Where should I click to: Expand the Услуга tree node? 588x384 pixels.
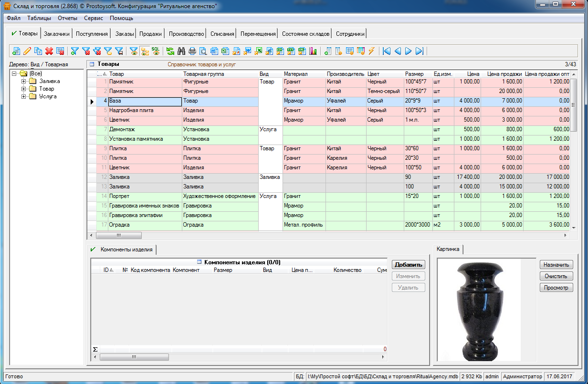pyautogui.click(x=23, y=96)
